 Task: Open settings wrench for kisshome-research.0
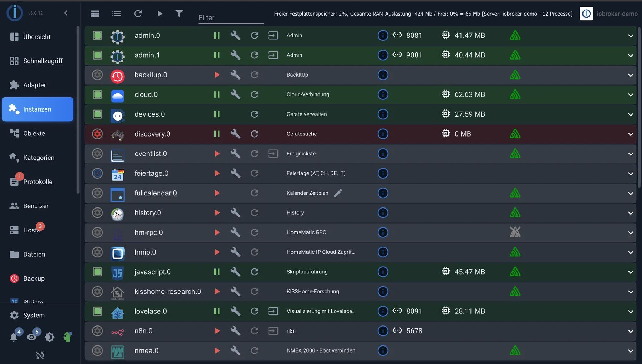[235, 292]
